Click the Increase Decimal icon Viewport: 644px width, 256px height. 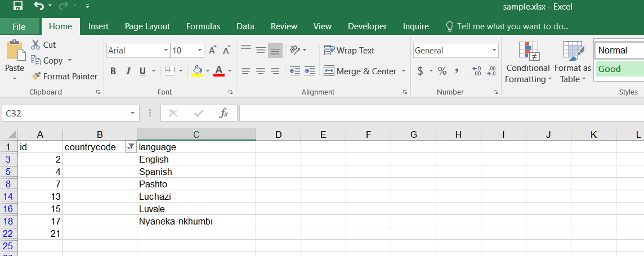(477, 71)
